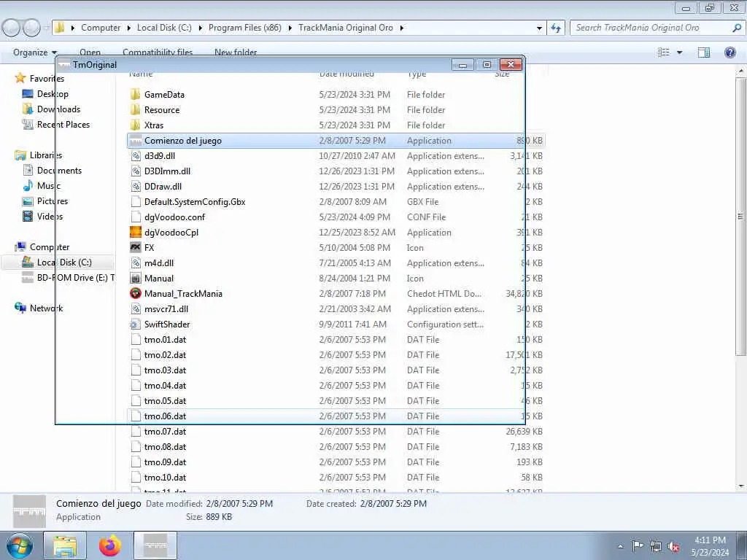This screenshot has width=747, height=560.
Task: Minimize the TmOriginal window
Action: click(x=462, y=65)
